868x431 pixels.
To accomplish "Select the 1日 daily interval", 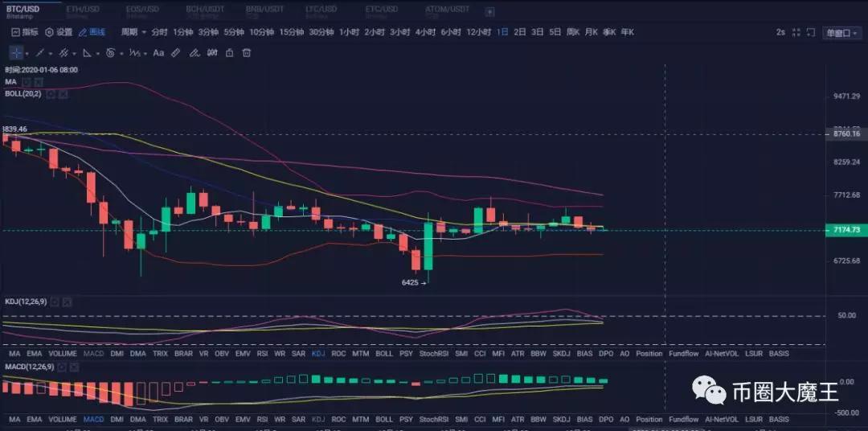I will (502, 32).
